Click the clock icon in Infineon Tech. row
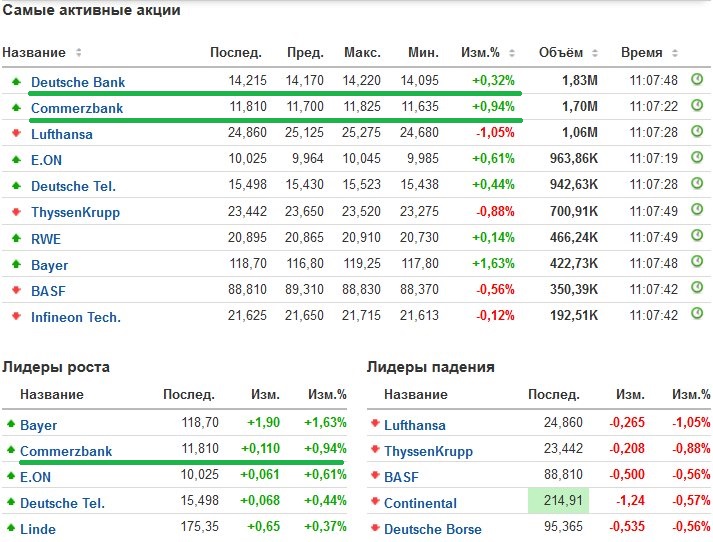The image size is (713, 542). coord(697,315)
